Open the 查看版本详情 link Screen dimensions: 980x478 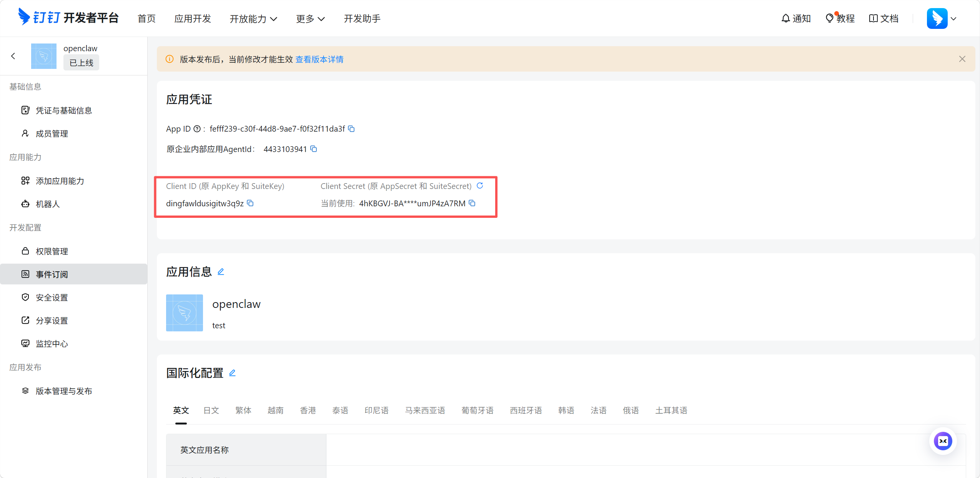[x=319, y=59]
